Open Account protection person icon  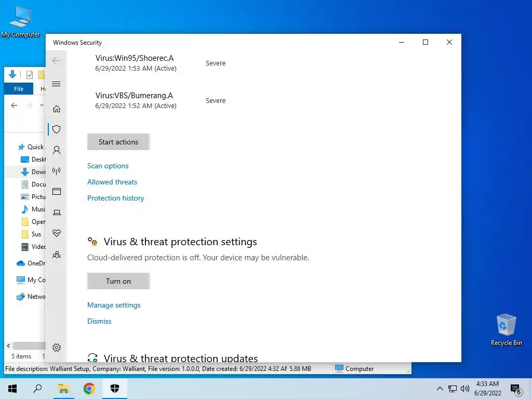[56, 150]
